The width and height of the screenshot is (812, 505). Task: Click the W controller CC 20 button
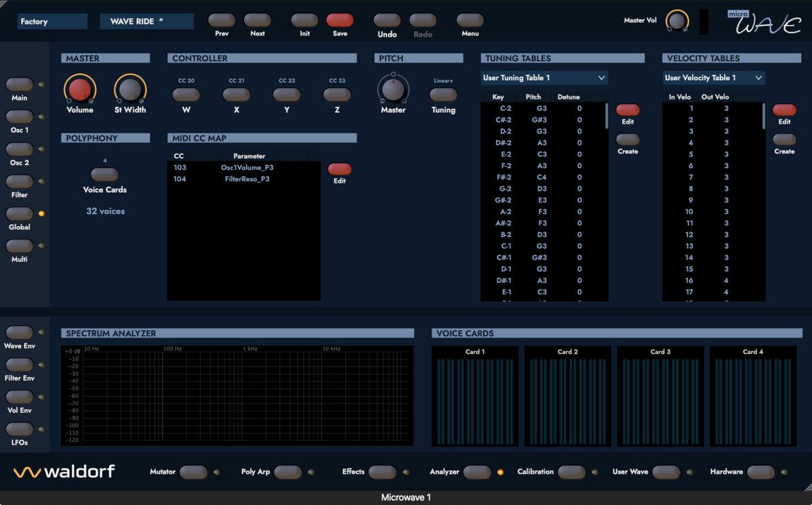pyautogui.click(x=186, y=95)
